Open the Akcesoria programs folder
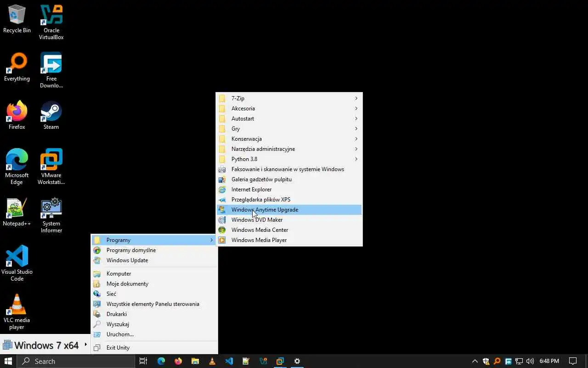 coord(289,109)
